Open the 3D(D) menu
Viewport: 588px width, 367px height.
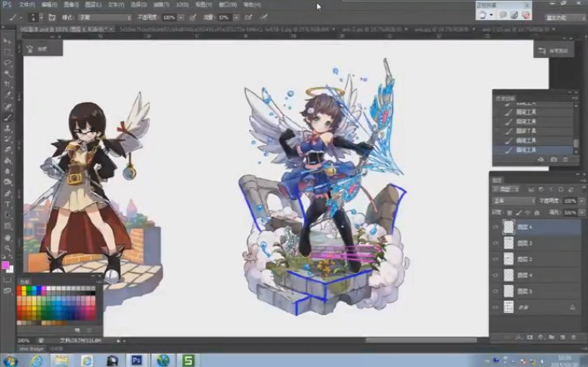[x=182, y=5]
